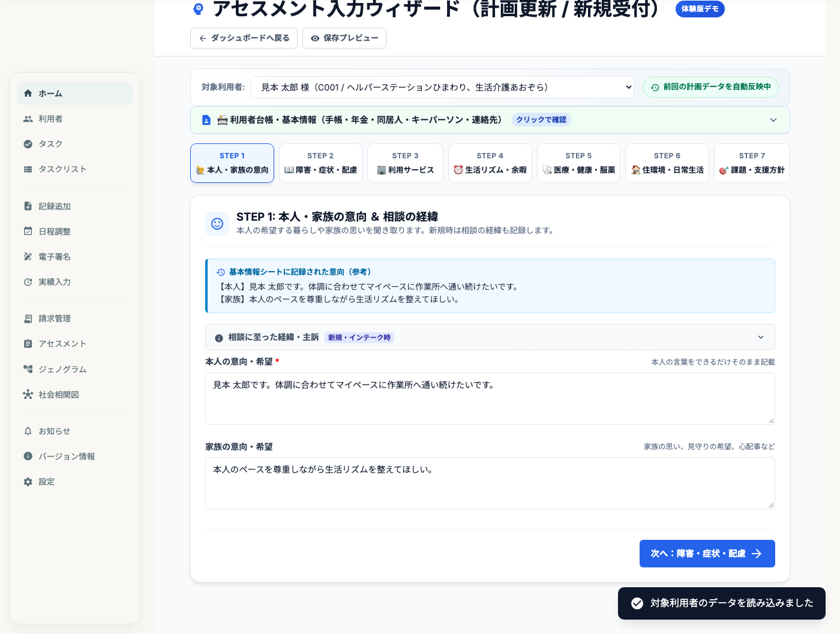The image size is (840, 634).
Task: Click the wizard head icon beside page title
Action: pos(198,9)
